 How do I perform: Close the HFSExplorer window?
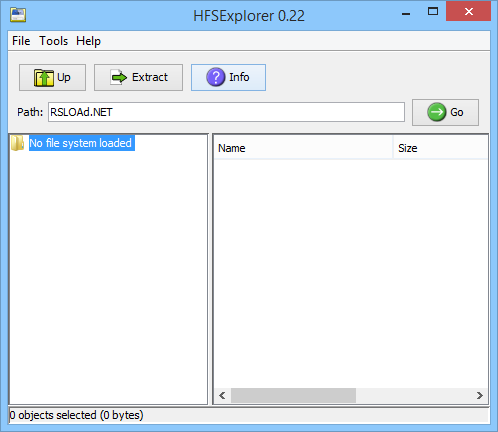pos(468,12)
